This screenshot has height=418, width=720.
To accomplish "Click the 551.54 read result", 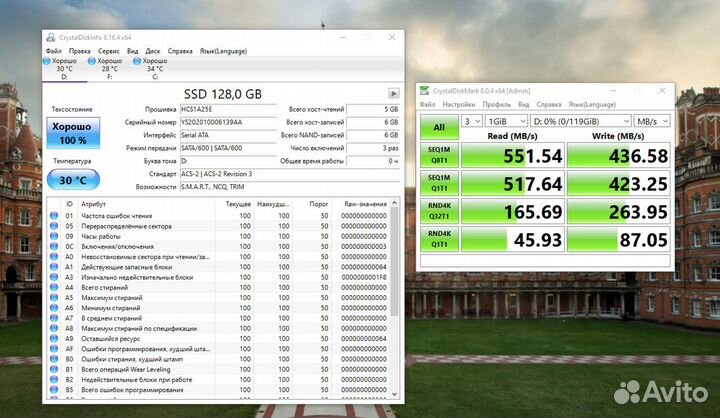I will click(512, 155).
